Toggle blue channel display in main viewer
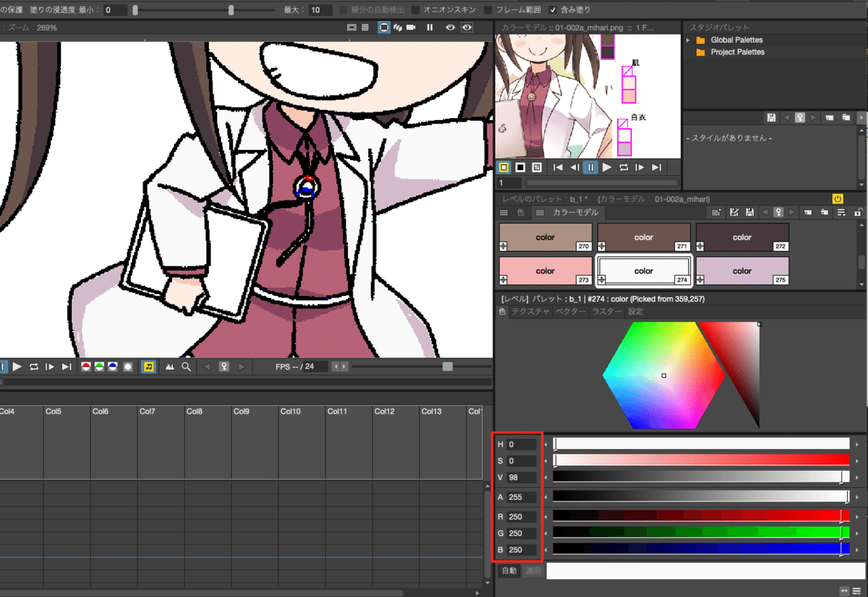Screen dimensions: 868x597 113,367
